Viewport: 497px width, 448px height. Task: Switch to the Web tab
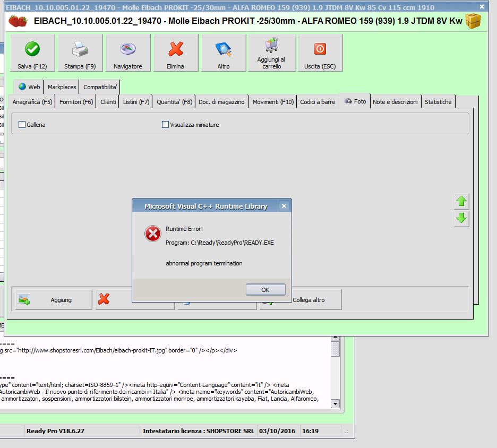(29, 87)
